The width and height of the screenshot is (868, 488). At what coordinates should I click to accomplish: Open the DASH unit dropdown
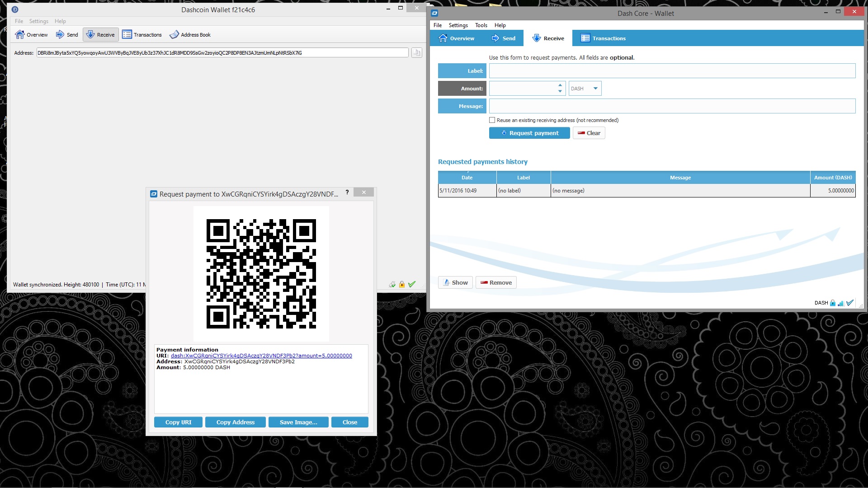585,89
